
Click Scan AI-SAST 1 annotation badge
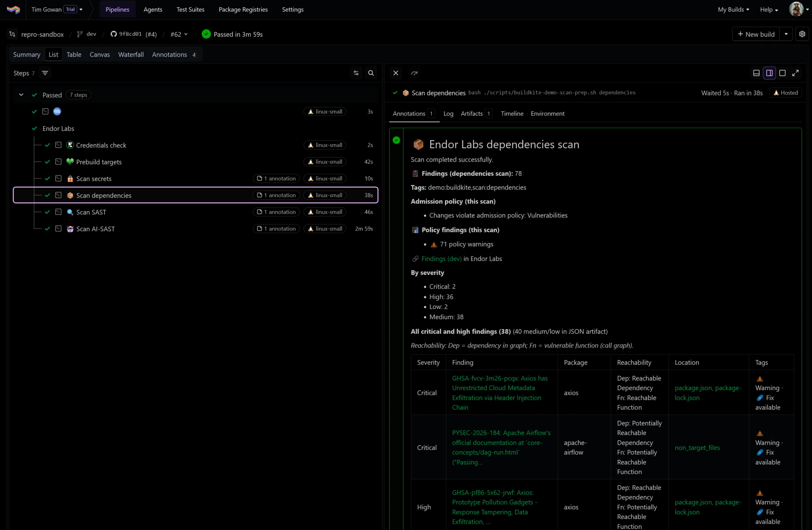276,229
